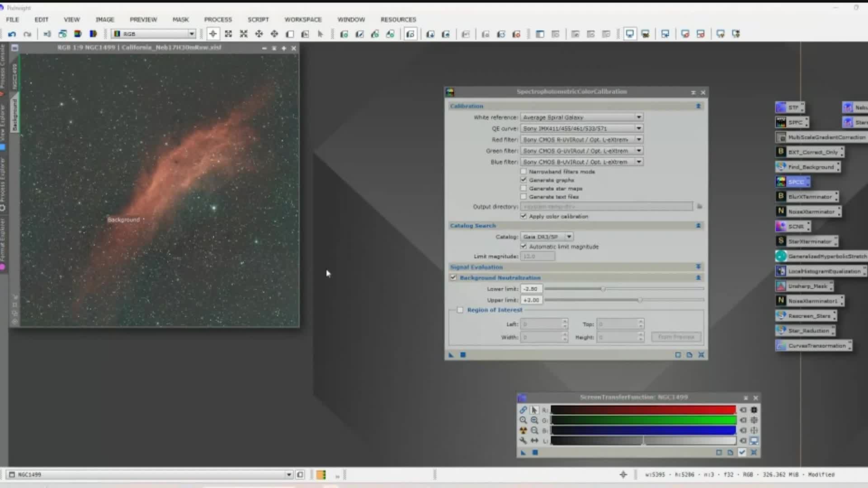Open the BlurXTerminator process icon
868x488 pixels.
click(x=806, y=197)
